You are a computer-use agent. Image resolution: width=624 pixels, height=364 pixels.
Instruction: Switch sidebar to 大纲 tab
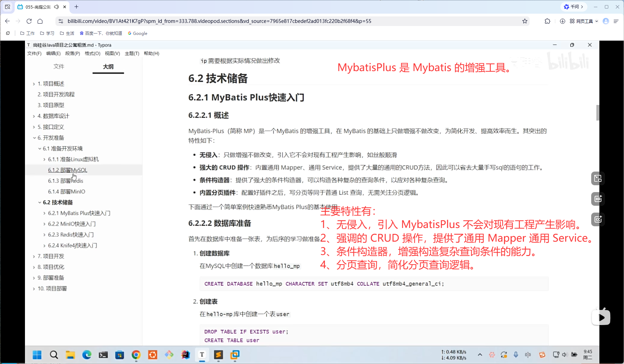click(x=108, y=66)
